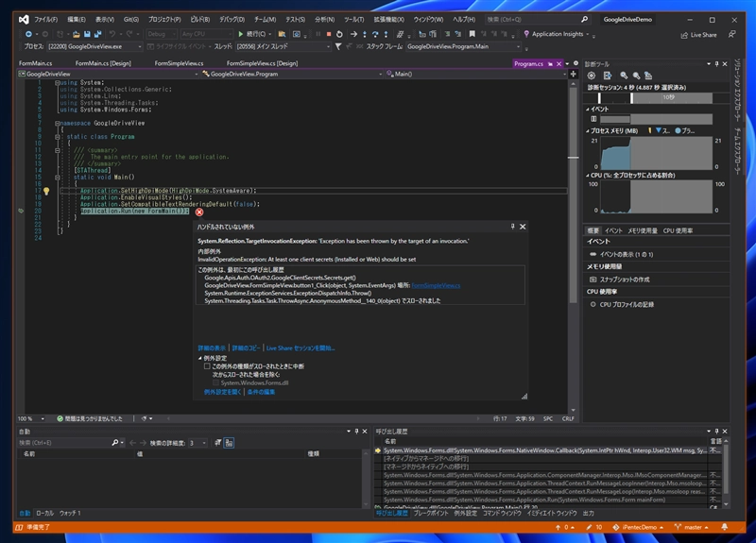This screenshot has width=756, height=543.
Task: Click the Undo arrow icon in toolbar
Action: 112,34
